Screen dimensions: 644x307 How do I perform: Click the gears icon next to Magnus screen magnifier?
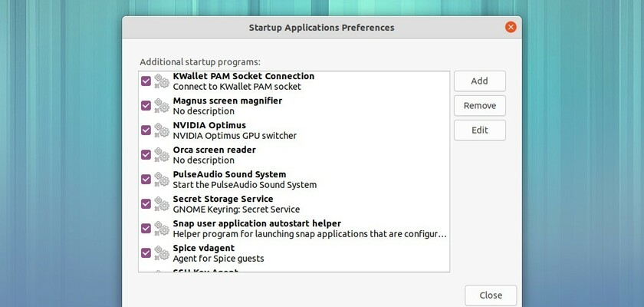tap(162, 106)
